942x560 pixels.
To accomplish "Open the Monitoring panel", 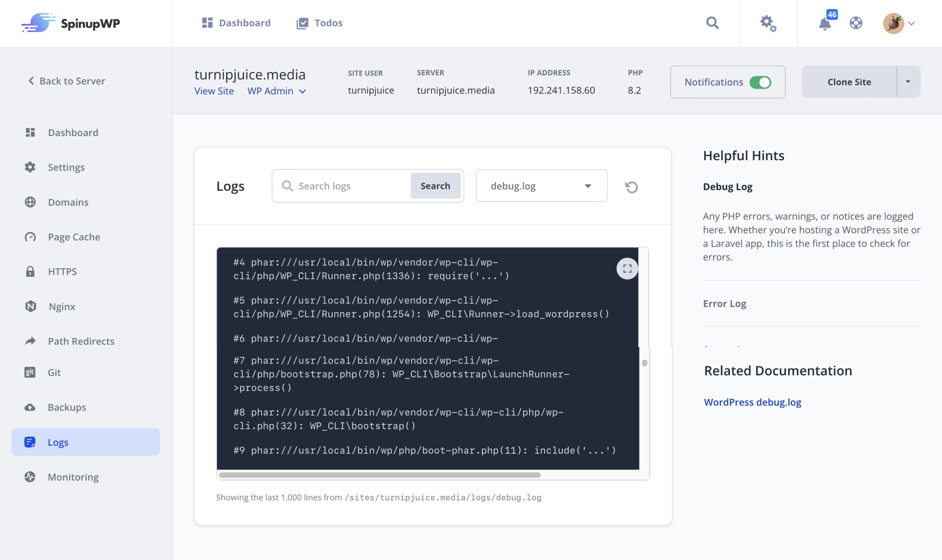I will pyautogui.click(x=73, y=477).
